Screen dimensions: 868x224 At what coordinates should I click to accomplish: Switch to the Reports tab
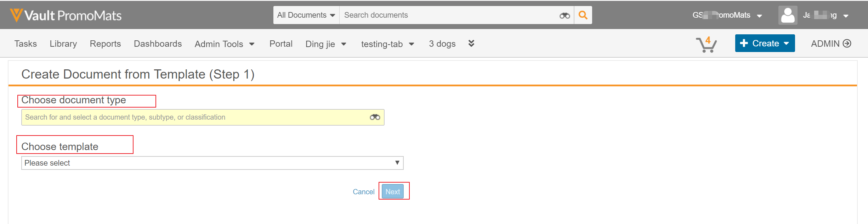click(105, 44)
